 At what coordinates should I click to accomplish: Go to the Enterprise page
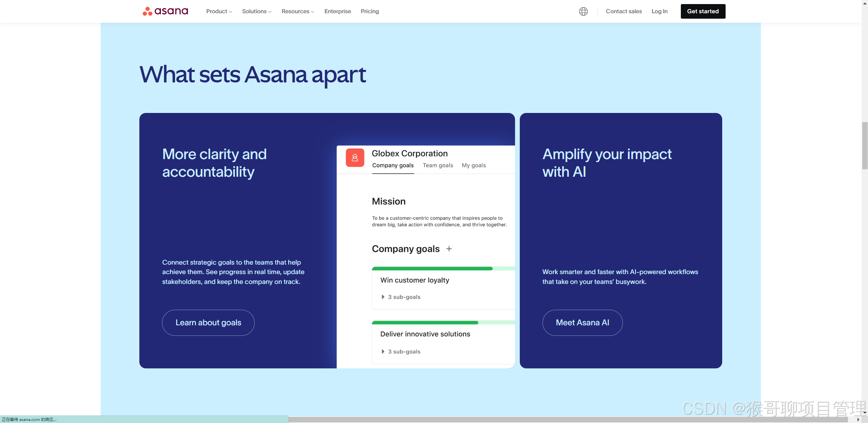[x=337, y=11]
